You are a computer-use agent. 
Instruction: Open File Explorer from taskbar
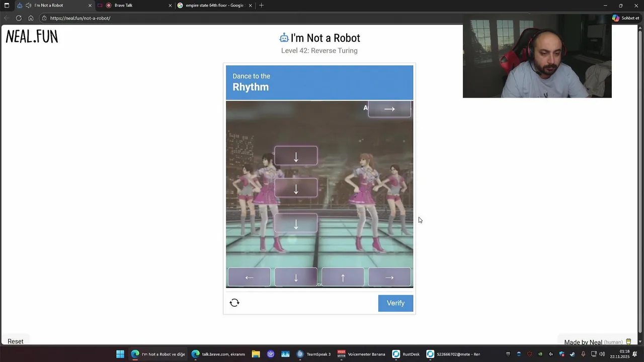pos(256,354)
